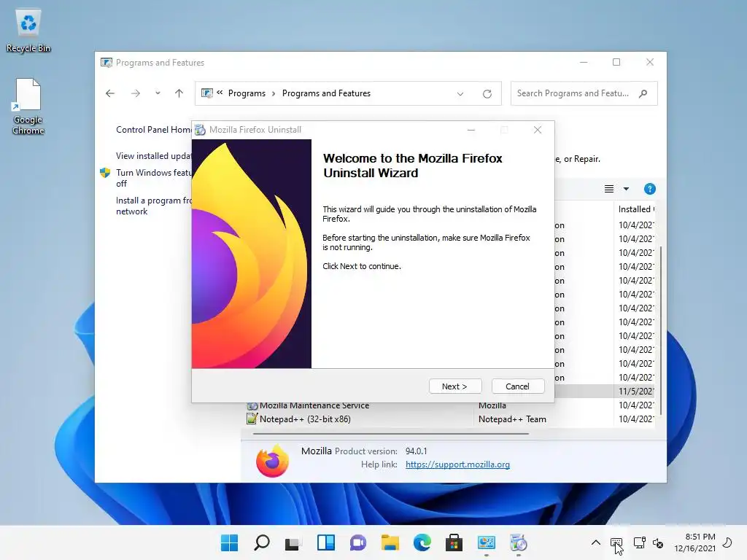
Task: Select the Notepad++ (32-bit x86) row
Action: (x=450, y=419)
